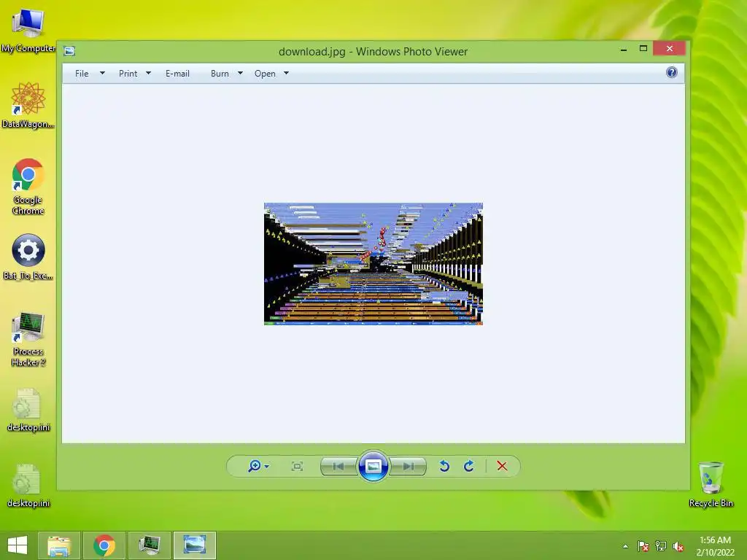Open File Explorer from the taskbar

point(59,545)
